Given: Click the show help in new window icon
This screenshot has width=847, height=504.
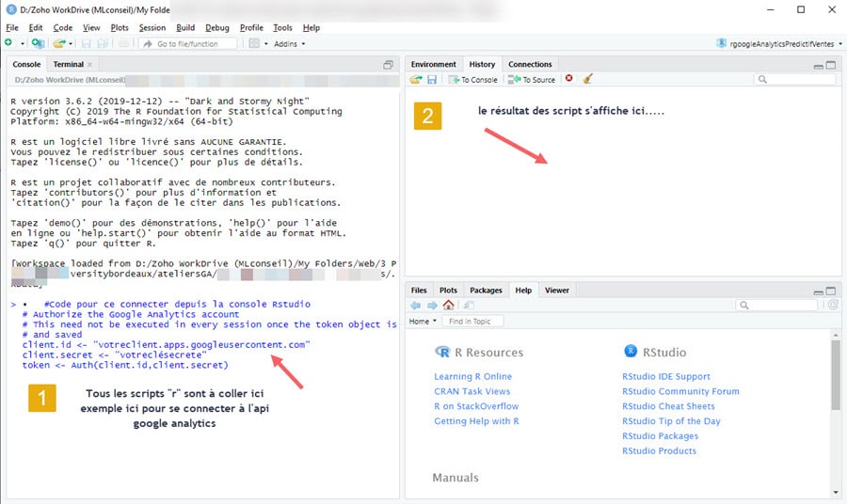Looking at the screenshot, I should 469,306.
